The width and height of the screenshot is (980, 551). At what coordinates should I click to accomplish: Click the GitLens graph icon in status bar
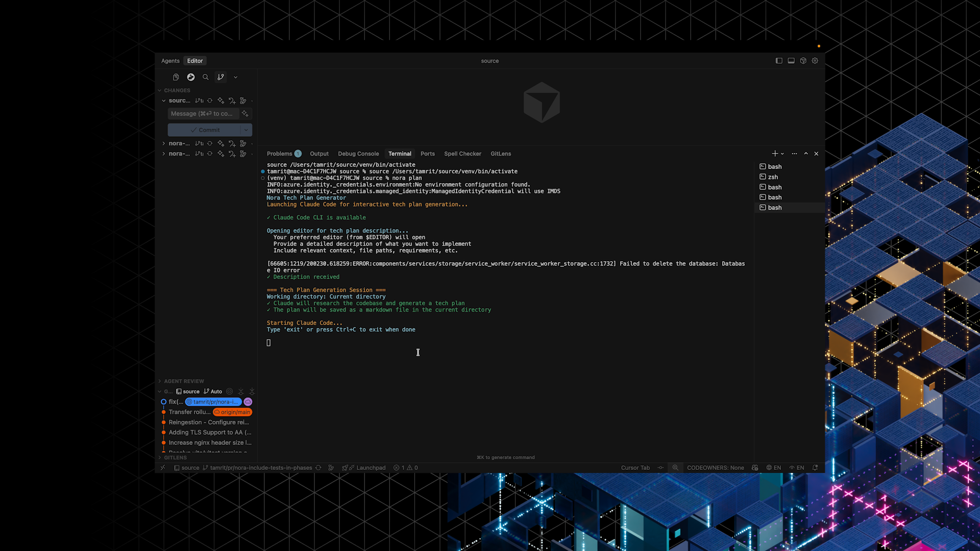pos(331,467)
